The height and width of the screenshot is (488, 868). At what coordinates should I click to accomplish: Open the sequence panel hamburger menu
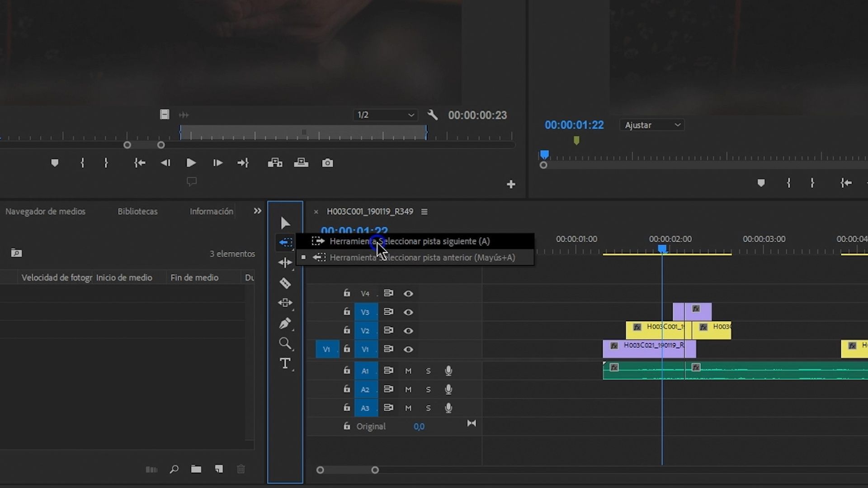point(424,211)
